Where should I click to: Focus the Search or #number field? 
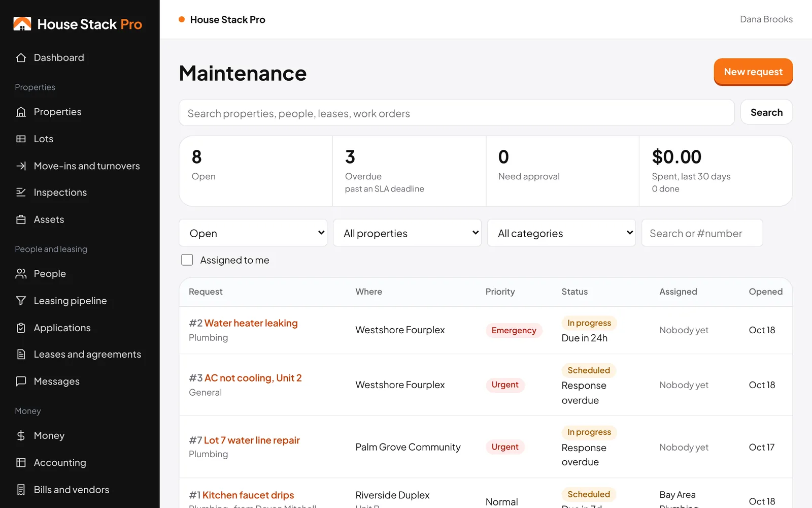tap(702, 233)
